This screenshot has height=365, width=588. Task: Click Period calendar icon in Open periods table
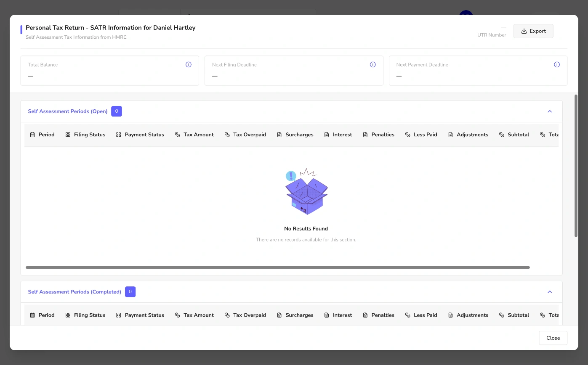[x=32, y=135]
